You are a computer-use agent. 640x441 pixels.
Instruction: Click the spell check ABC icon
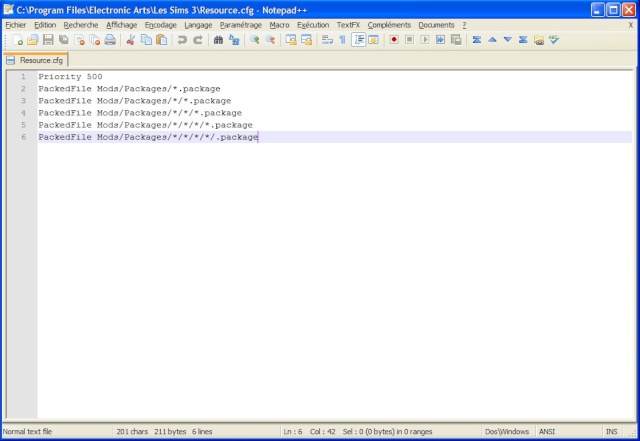tap(554, 40)
